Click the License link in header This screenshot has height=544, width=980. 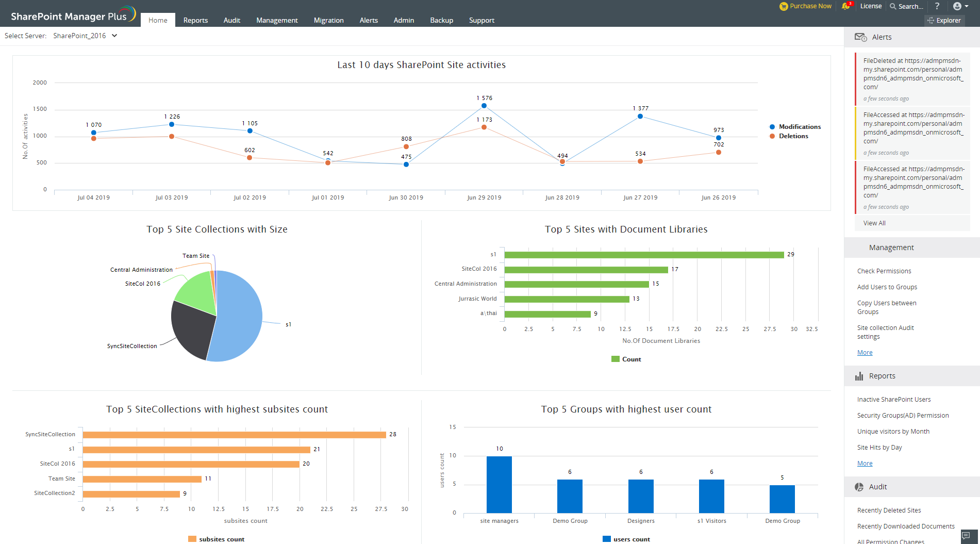pos(871,6)
